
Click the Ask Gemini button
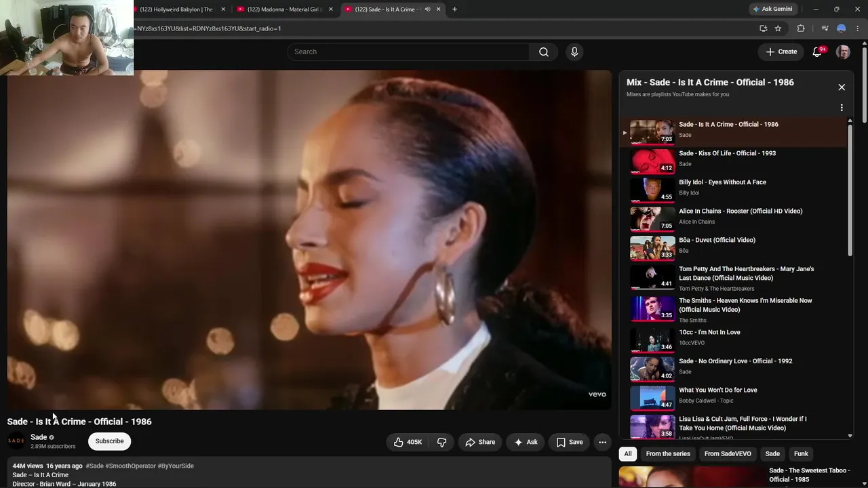click(x=772, y=9)
